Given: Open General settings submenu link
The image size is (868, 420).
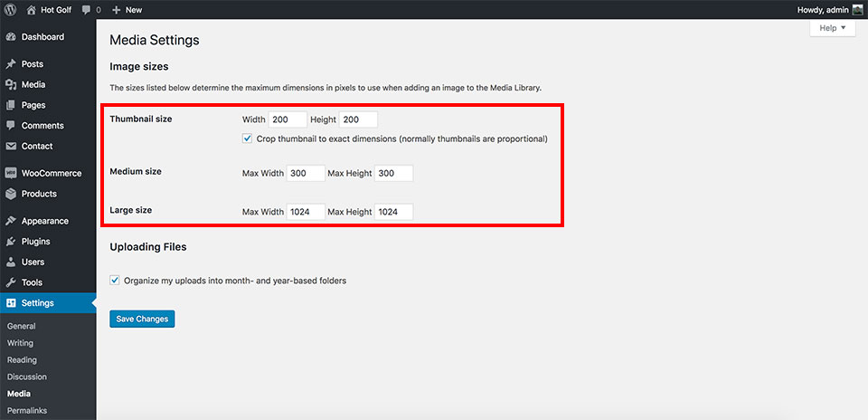Looking at the screenshot, I should [x=21, y=327].
